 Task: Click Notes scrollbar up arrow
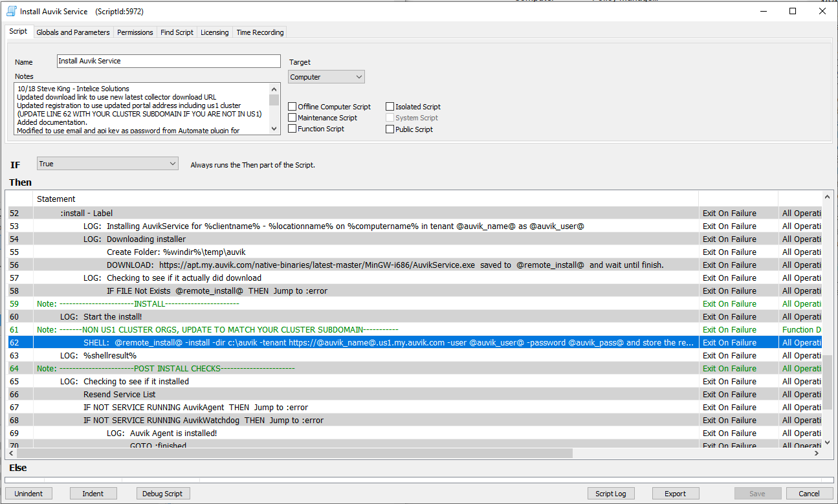(x=274, y=89)
